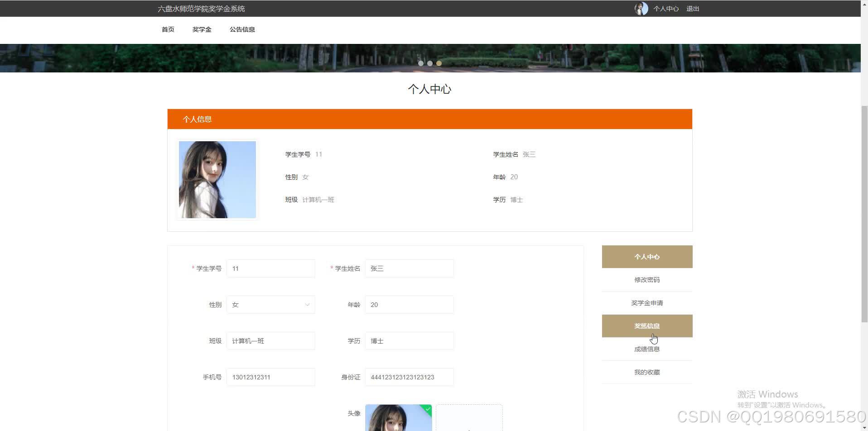This screenshot has width=868, height=431.
Task: Click the 年龄 input field
Action: pyautogui.click(x=410, y=305)
